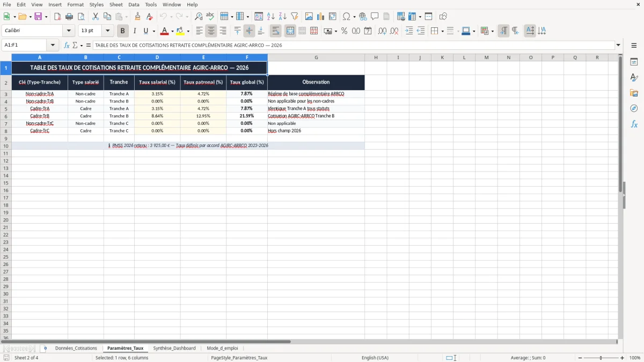
Task: Open the borders dropdown arrow
Action: click(443, 32)
